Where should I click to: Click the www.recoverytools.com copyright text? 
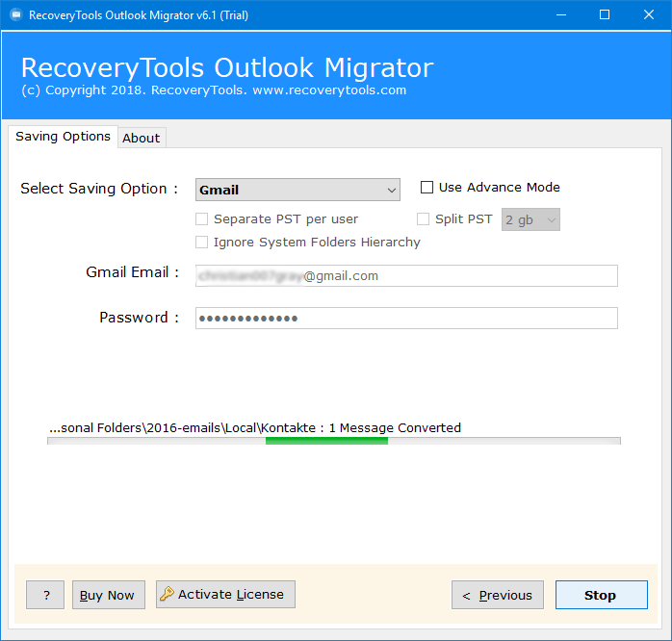(329, 90)
